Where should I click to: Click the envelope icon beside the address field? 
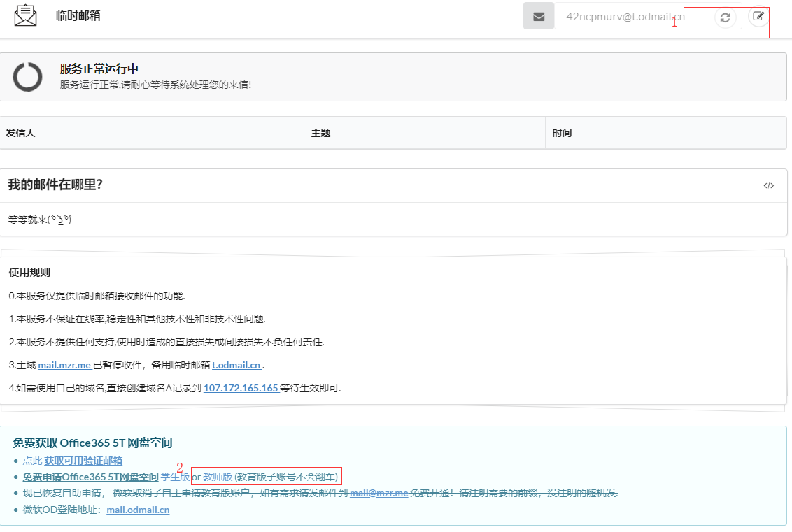coord(538,16)
